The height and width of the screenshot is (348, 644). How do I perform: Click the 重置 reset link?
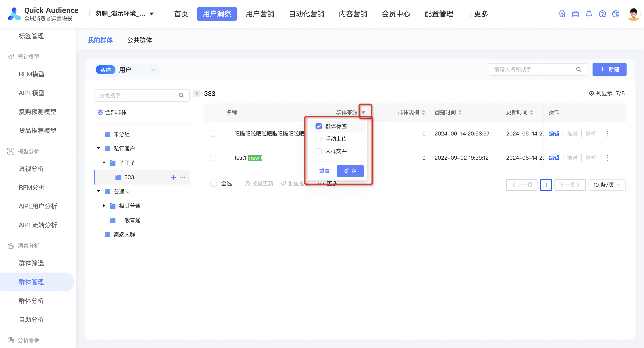click(324, 171)
